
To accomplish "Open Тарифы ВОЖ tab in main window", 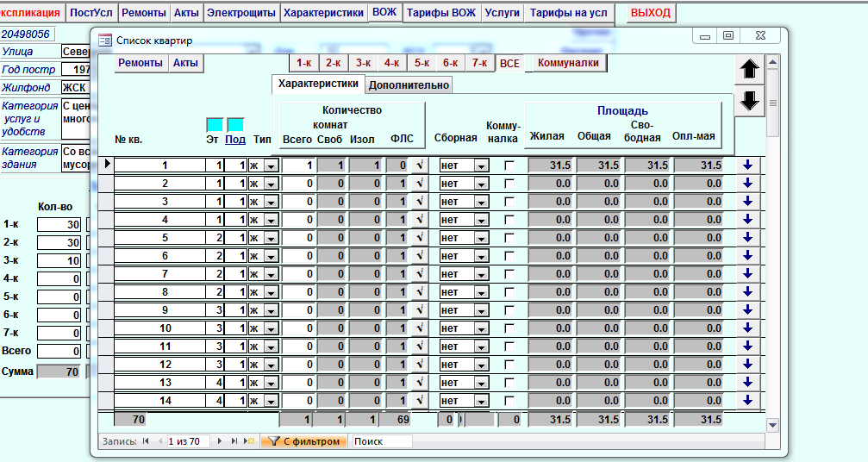I will (x=441, y=13).
